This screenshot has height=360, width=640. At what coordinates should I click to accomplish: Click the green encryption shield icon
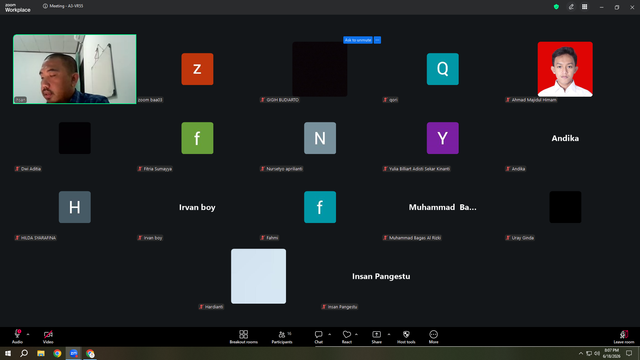[x=556, y=7]
